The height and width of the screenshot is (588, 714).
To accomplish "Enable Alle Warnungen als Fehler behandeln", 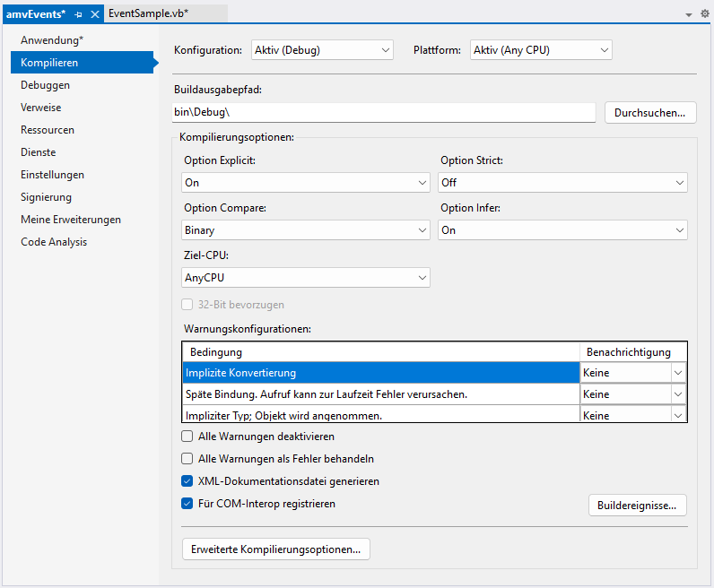I will tap(187, 459).
